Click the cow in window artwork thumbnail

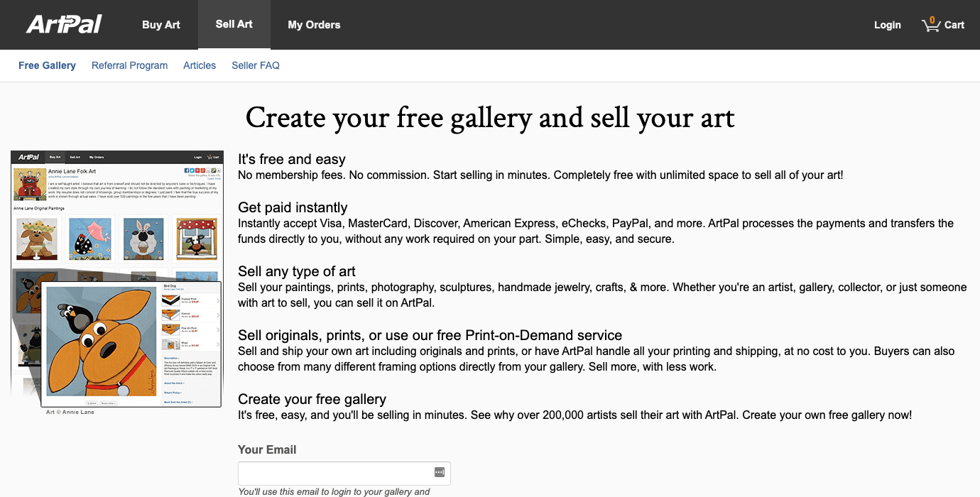point(197,239)
